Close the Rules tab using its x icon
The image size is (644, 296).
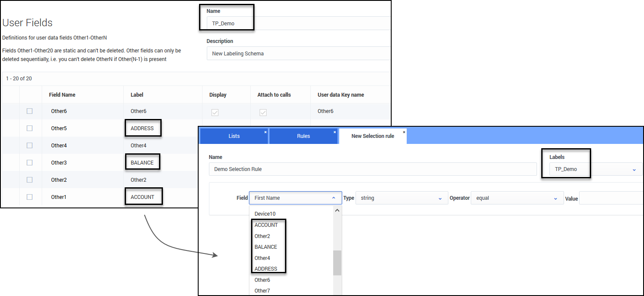[335, 132]
